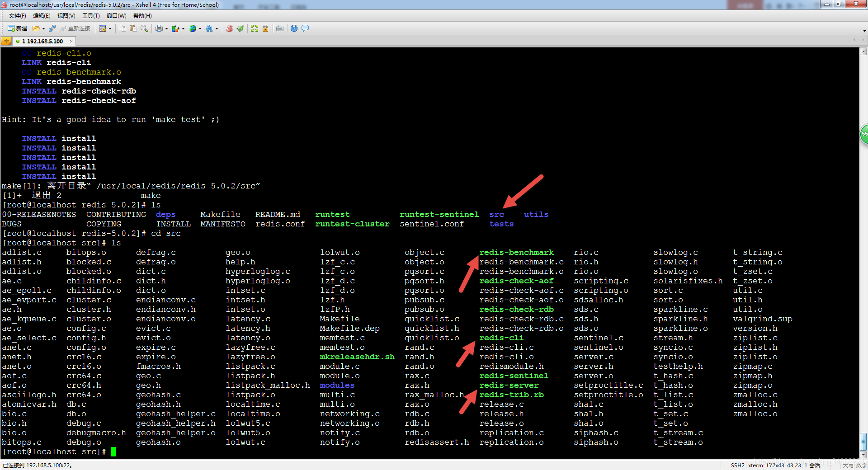This screenshot has width=868, height=470.
Task: Click the Lock screen padlock icon
Action: 265,28
